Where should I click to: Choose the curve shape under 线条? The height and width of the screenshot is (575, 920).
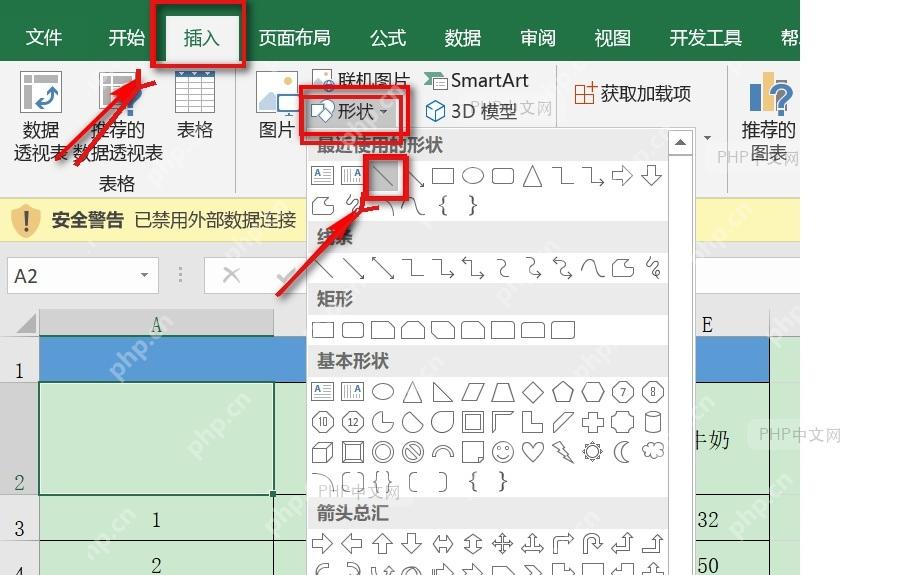tap(592, 268)
